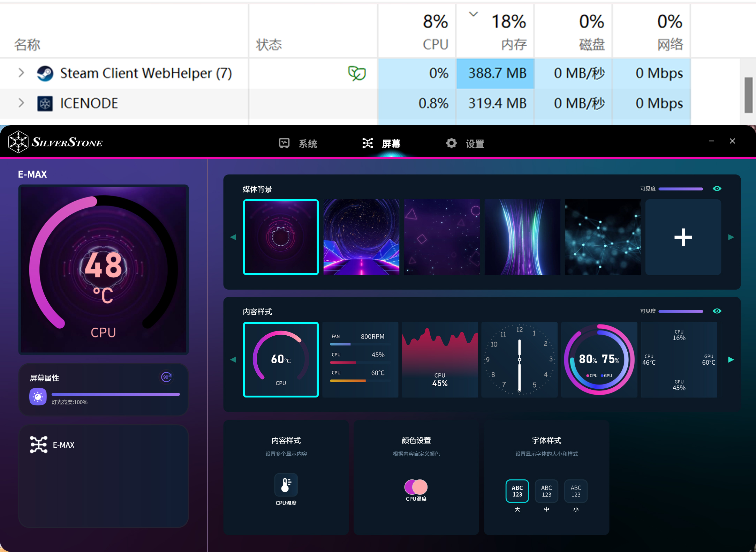Add new media background with plus icon
The width and height of the screenshot is (756, 552).
coord(683,237)
